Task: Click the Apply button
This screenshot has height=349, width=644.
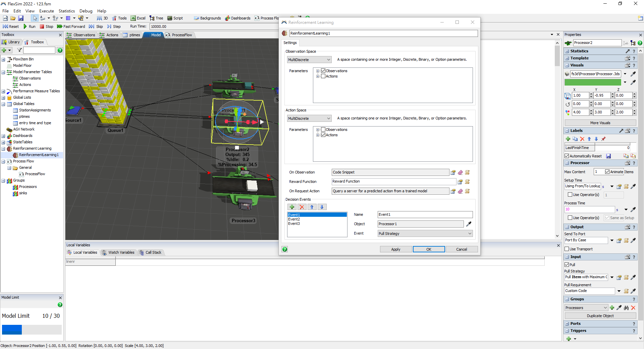Action: [x=395, y=249]
